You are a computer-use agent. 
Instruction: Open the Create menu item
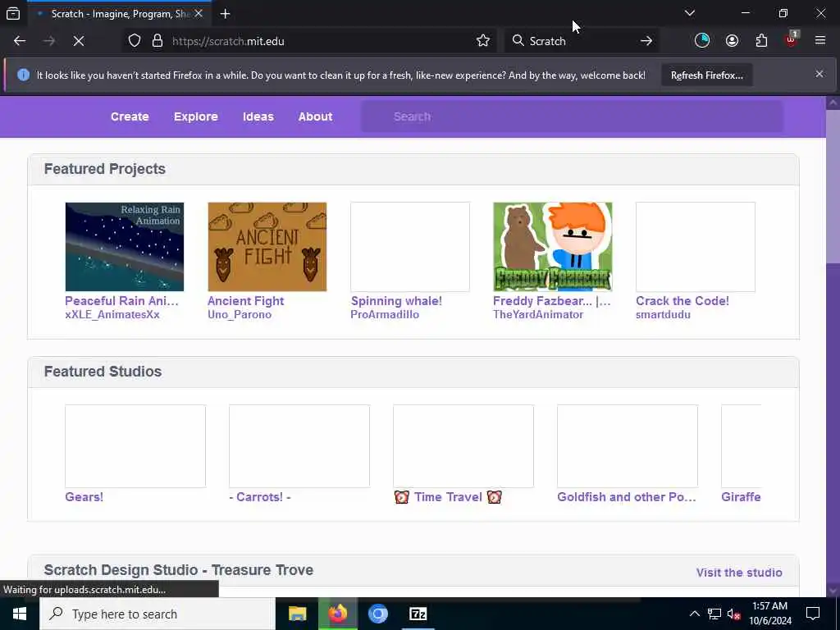(130, 116)
